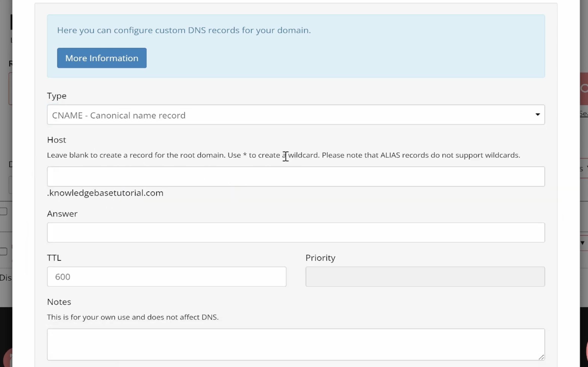
Task: Click the Host field label
Action: click(x=56, y=140)
